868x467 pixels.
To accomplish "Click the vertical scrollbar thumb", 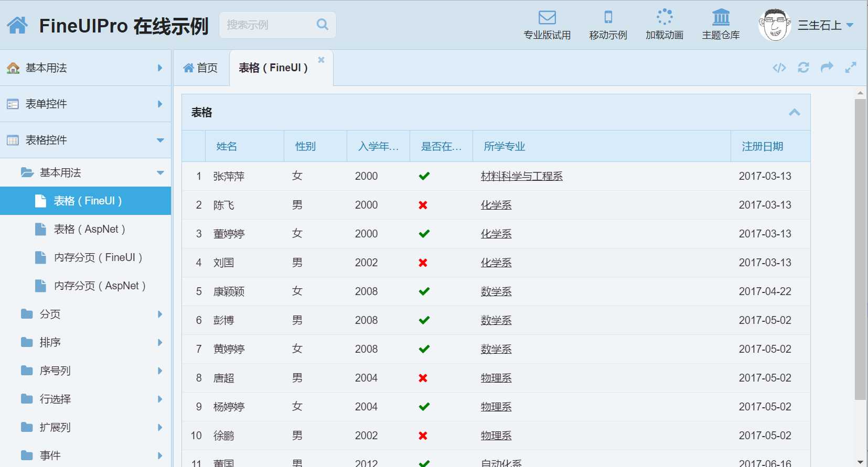I will (x=860, y=249).
